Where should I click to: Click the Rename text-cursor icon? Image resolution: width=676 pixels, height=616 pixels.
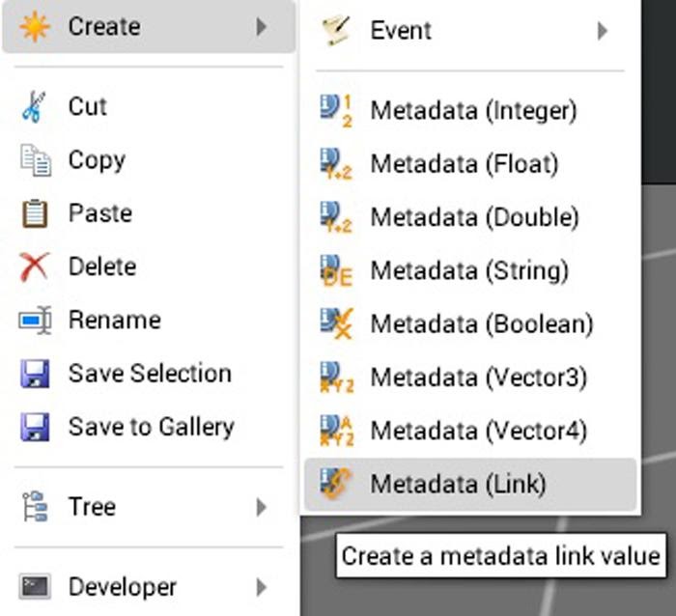[35, 321]
